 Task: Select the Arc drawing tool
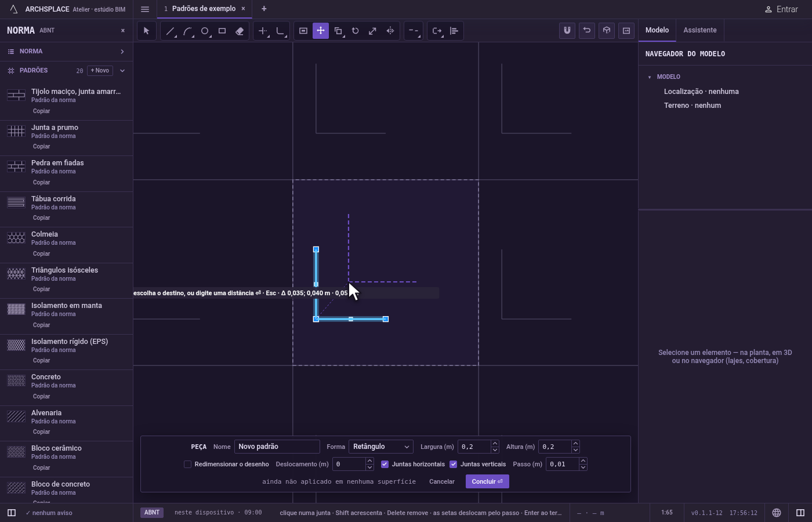coord(187,31)
